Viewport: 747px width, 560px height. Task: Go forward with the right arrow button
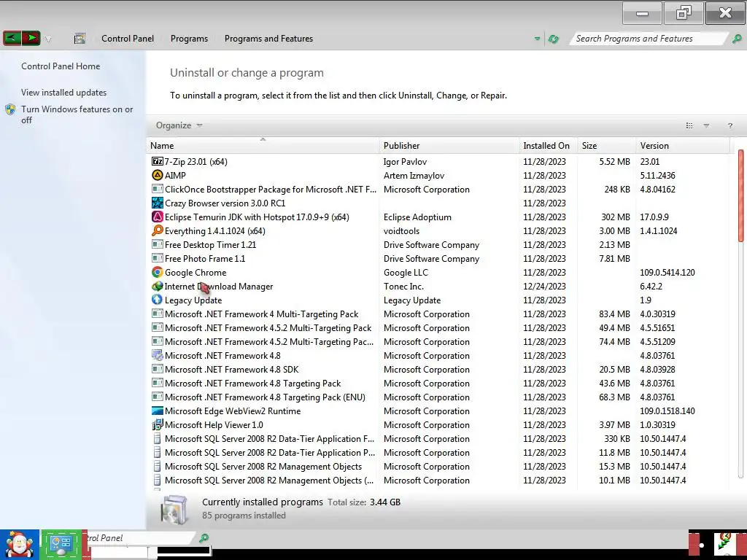[31, 38]
